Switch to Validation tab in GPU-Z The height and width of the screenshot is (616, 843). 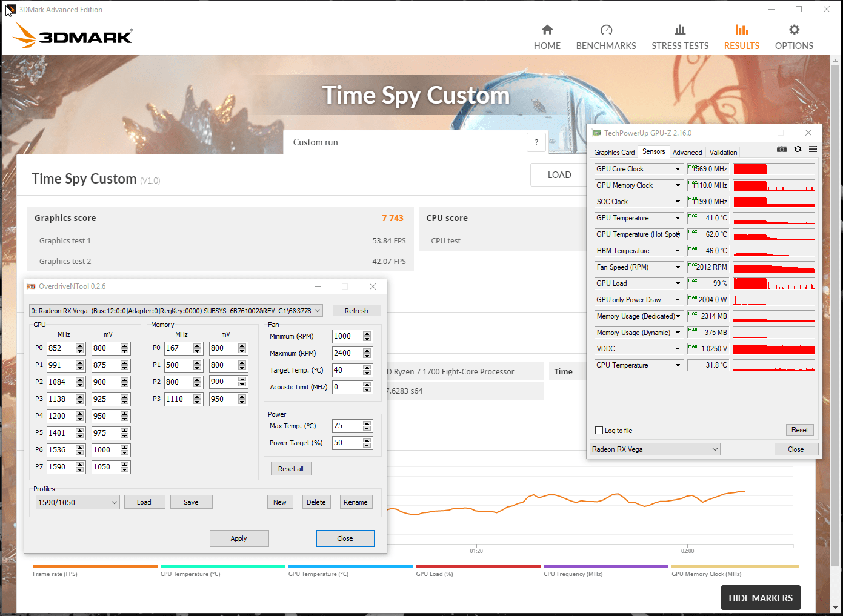coord(723,153)
